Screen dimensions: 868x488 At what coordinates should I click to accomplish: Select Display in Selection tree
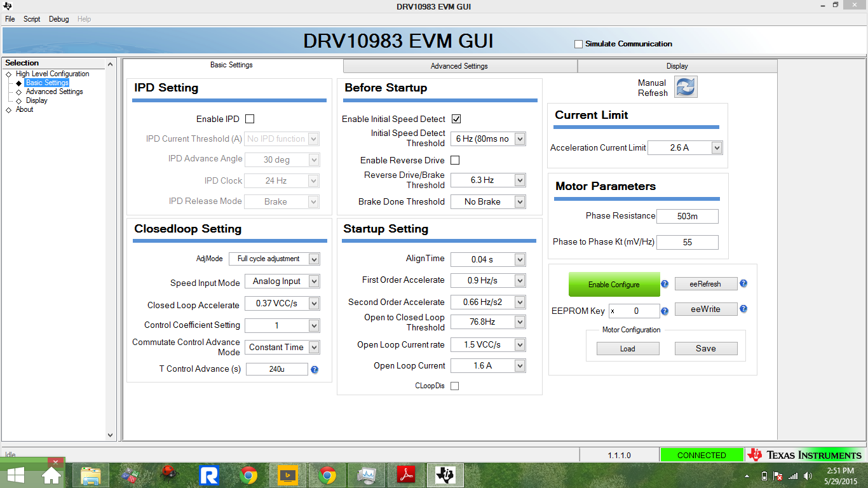(x=37, y=100)
